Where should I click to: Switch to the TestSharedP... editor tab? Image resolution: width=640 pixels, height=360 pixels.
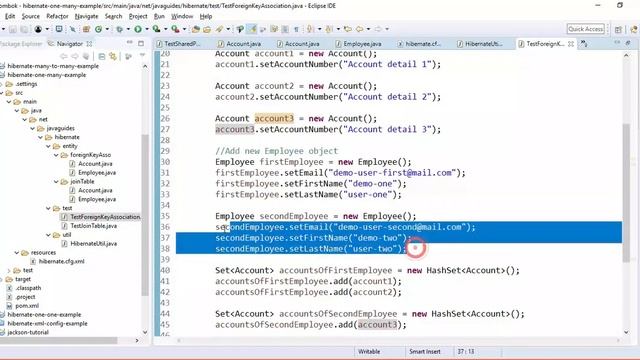[x=178, y=44]
